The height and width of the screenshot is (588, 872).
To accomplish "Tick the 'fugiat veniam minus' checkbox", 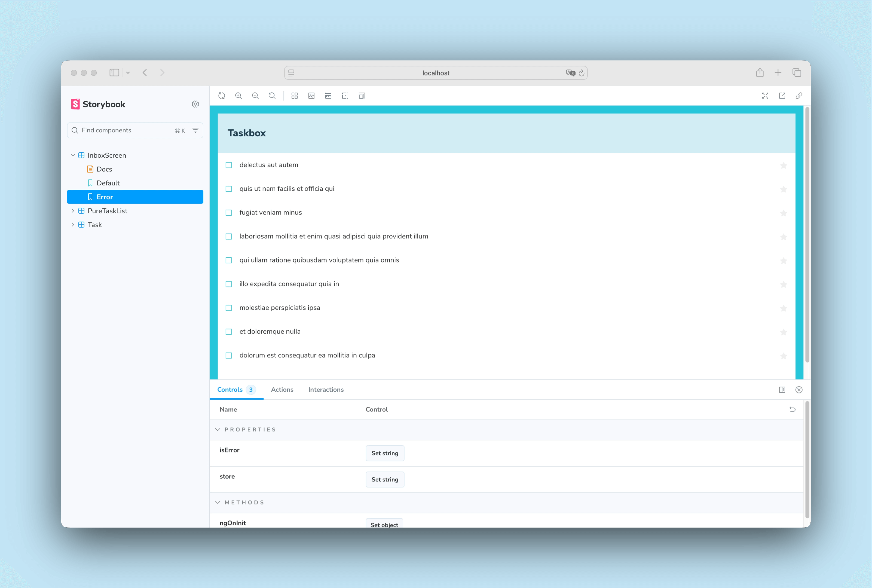I will [229, 213].
